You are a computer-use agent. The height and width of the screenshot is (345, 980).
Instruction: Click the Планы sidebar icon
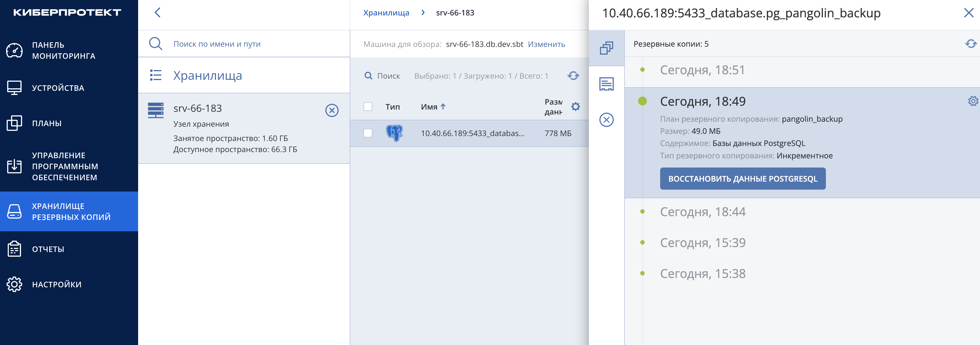click(14, 123)
